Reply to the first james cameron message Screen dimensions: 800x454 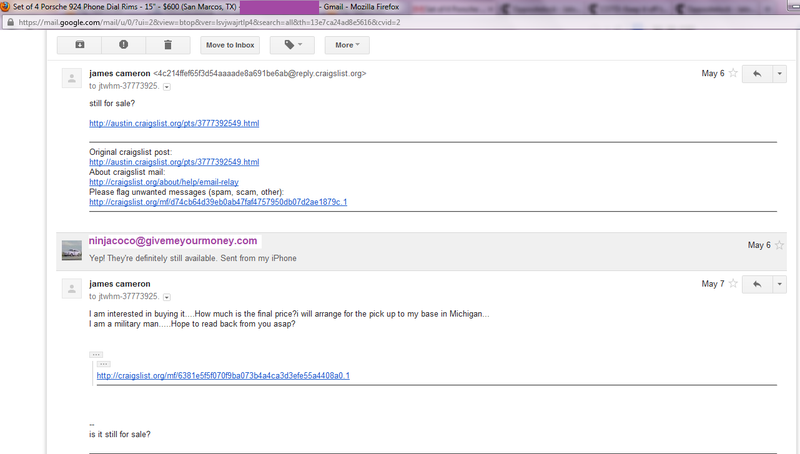757,73
